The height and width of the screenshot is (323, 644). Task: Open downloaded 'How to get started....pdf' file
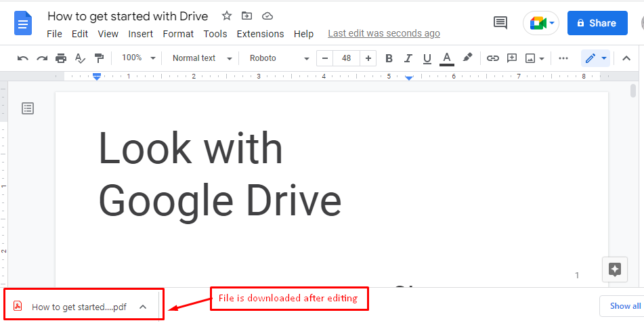tap(79, 307)
